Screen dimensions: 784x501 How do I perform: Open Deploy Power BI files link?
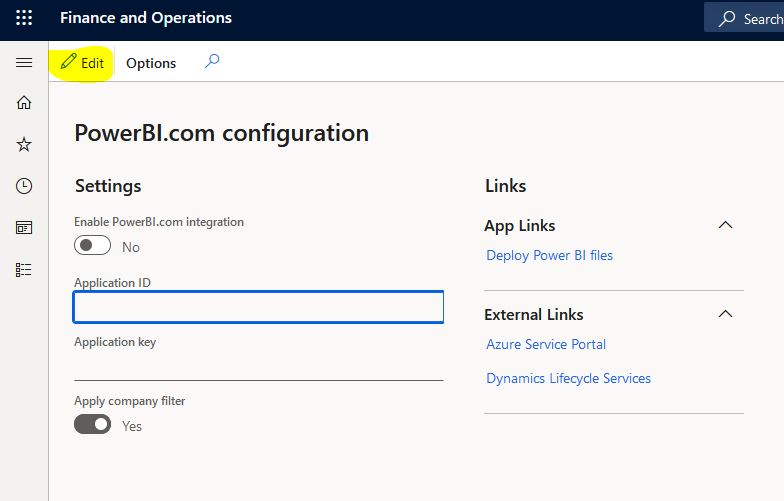point(550,256)
